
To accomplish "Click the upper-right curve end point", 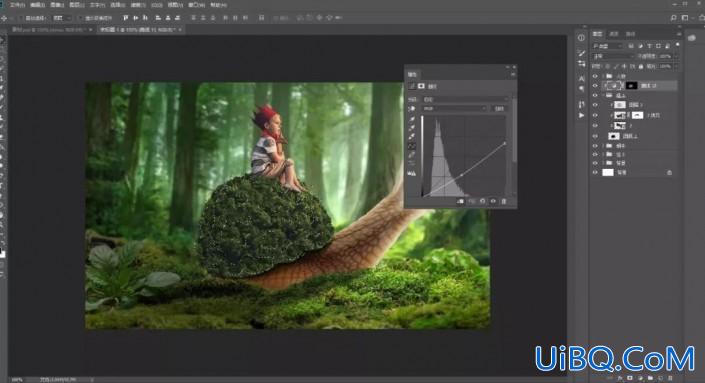I will pyautogui.click(x=504, y=143).
